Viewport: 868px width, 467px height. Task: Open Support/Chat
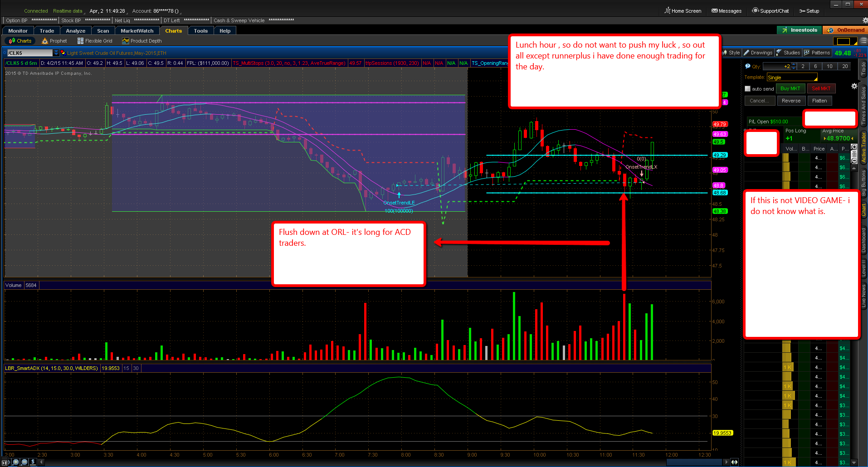pos(770,11)
